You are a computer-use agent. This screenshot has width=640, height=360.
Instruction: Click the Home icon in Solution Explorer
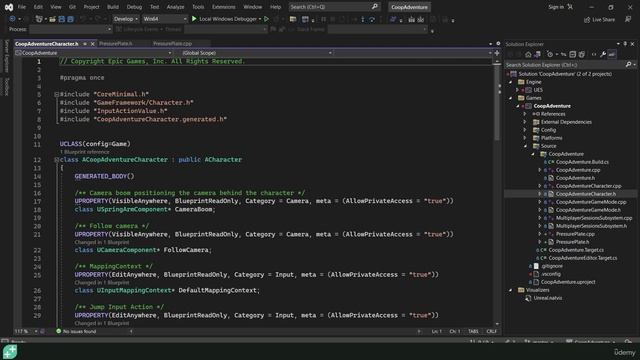(528, 54)
